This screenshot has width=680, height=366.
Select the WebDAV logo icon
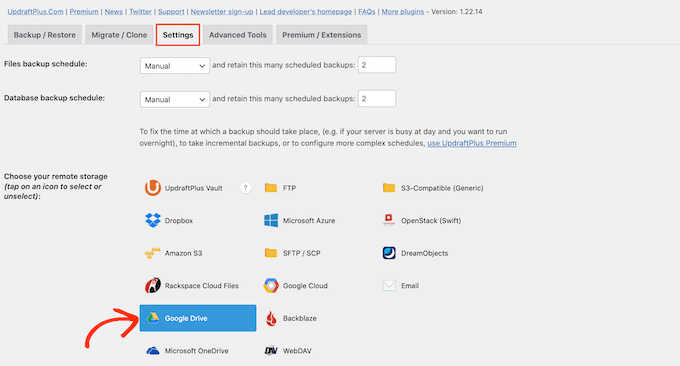click(271, 350)
